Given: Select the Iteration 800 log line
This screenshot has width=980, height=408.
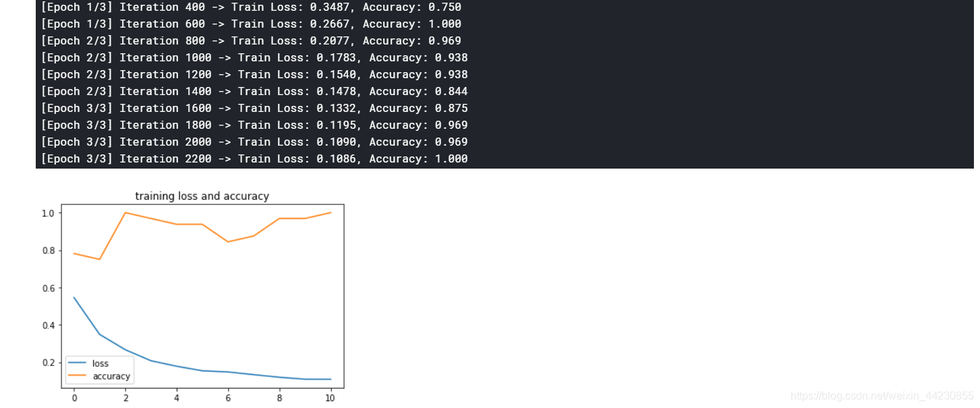Looking at the screenshot, I should (251, 40).
